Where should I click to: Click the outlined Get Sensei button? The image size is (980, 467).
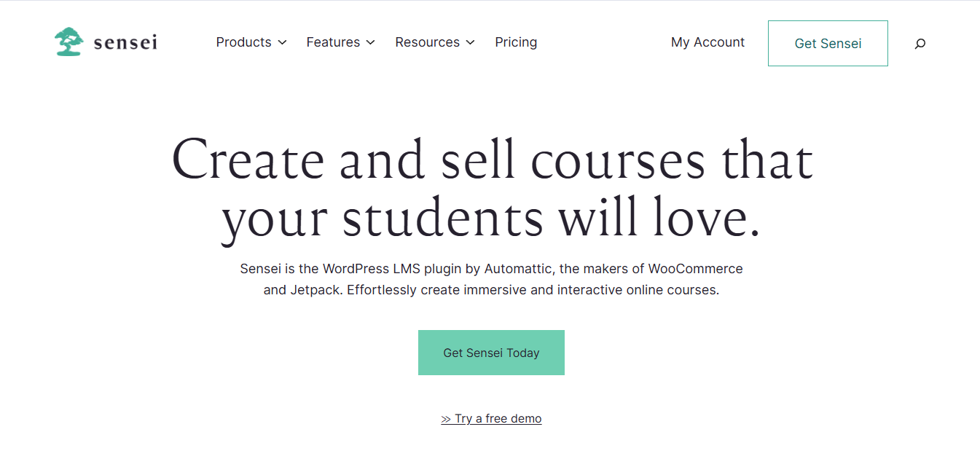(828, 44)
